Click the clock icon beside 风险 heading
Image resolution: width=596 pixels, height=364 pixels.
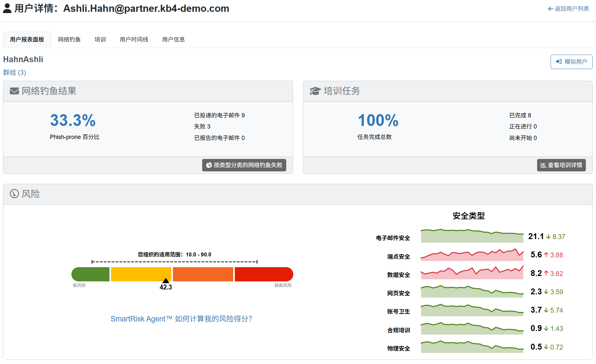[14, 194]
